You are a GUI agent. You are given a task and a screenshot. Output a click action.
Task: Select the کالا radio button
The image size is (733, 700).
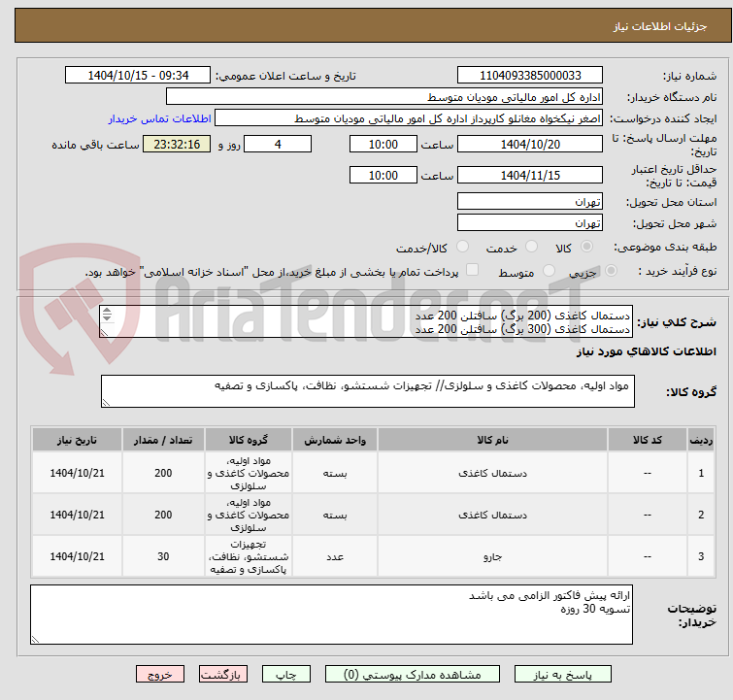pos(586,247)
